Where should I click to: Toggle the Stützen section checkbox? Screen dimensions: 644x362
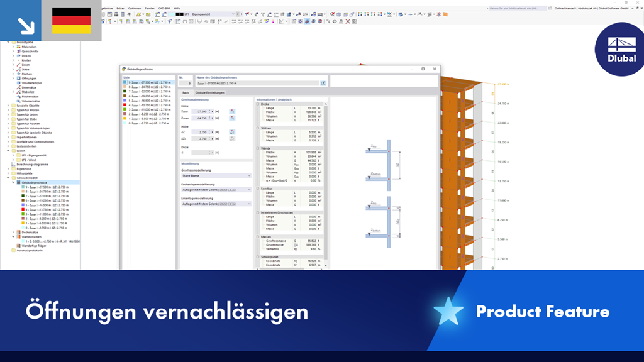point(258,128)
